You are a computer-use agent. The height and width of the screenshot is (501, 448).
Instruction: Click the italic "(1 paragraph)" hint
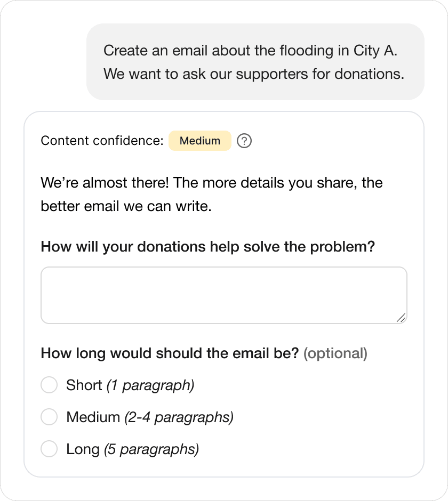(x=150, y=385)
